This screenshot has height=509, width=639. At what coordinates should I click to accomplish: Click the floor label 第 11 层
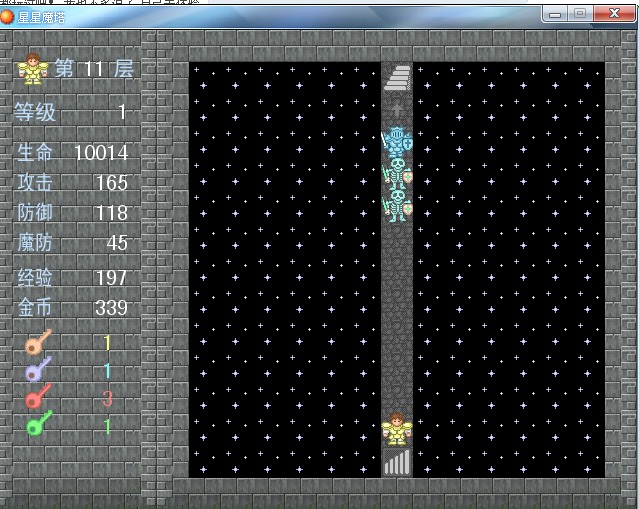pyautogui.click(x=94, y=68)
